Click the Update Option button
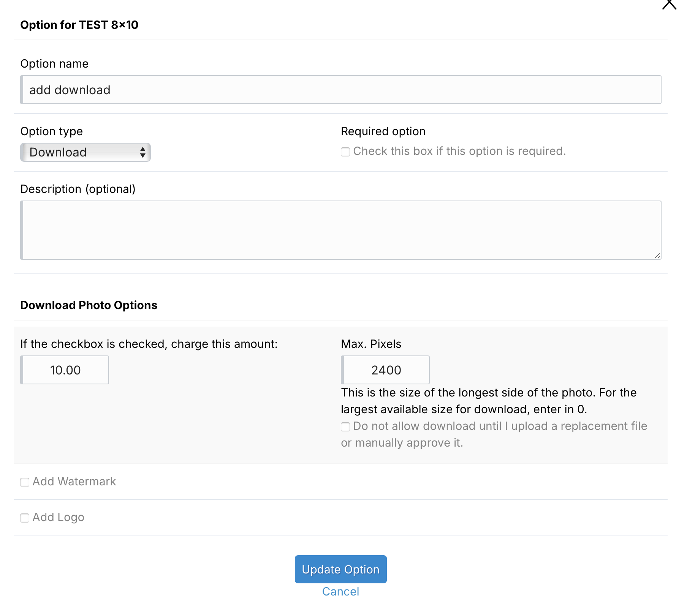This screenshot has height=616, width=687. click(341, 569)
